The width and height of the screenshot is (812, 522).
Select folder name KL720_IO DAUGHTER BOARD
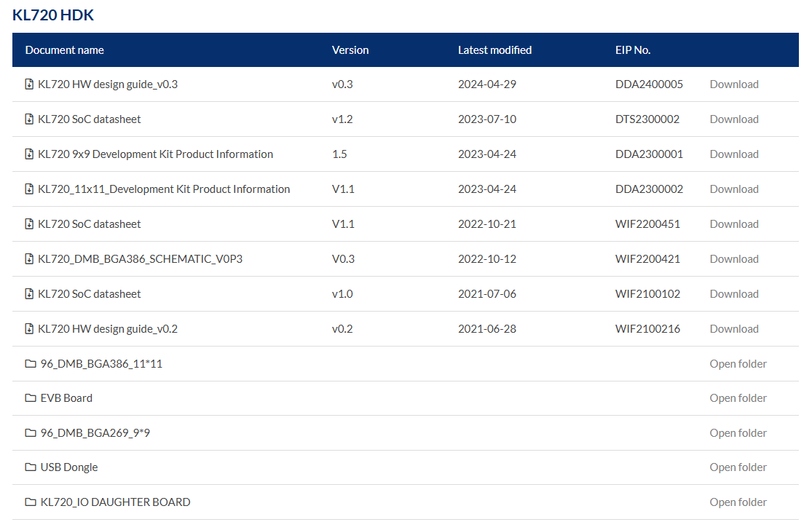point(116,502)
